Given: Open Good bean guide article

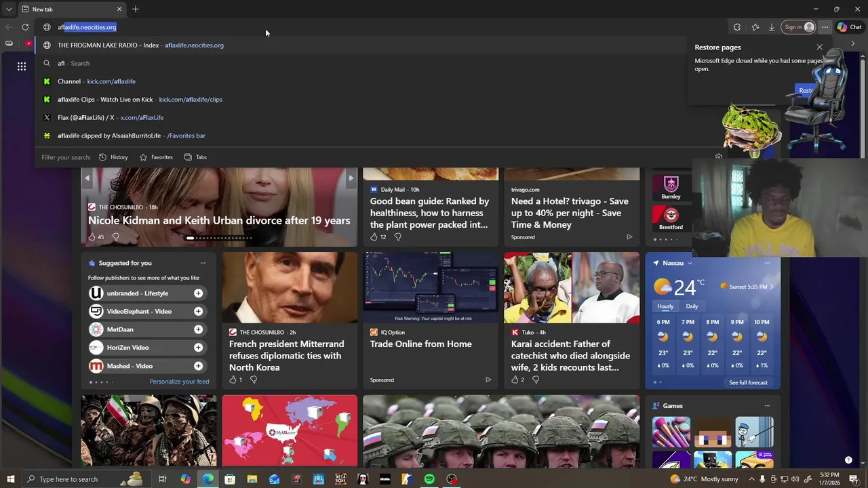Looking at the screenshot, I should coord(429,213).
